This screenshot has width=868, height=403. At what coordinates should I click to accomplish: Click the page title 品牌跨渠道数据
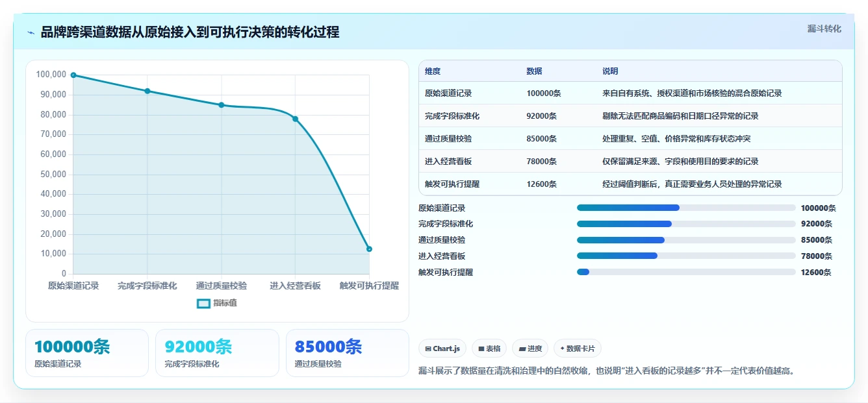(x=190, y=32)
